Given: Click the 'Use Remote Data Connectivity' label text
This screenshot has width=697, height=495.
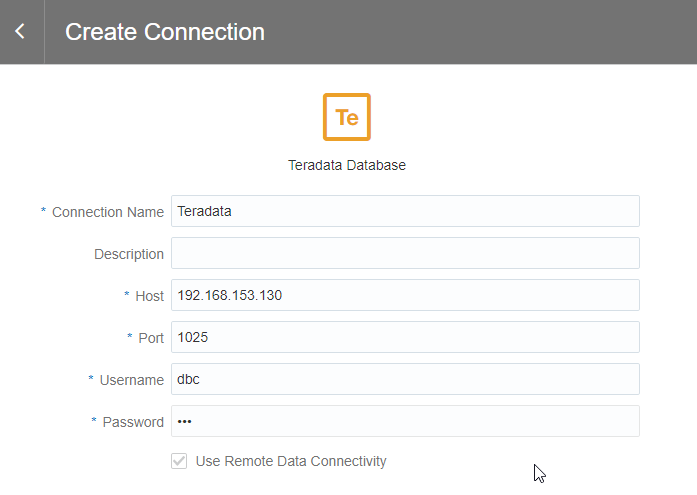Looking at the screenshot, I should pos(291,461).
